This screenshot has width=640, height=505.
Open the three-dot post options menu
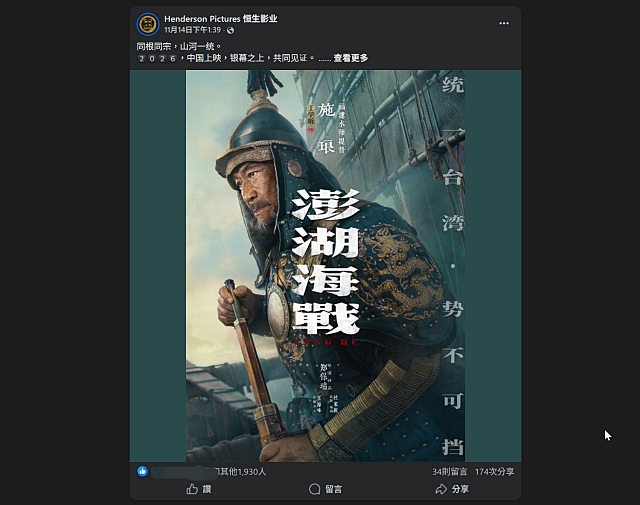click(504, 23)
